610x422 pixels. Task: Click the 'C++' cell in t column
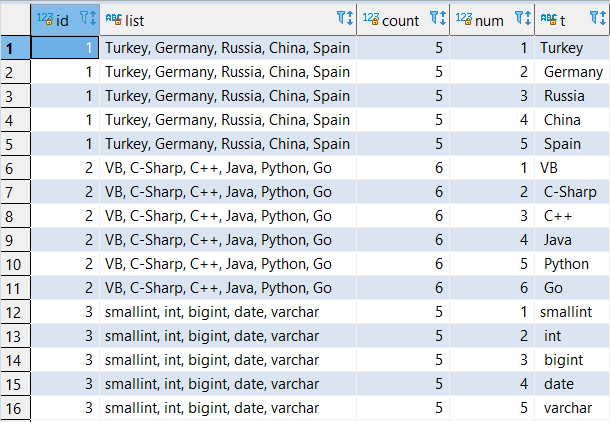(x=572, y=216)
